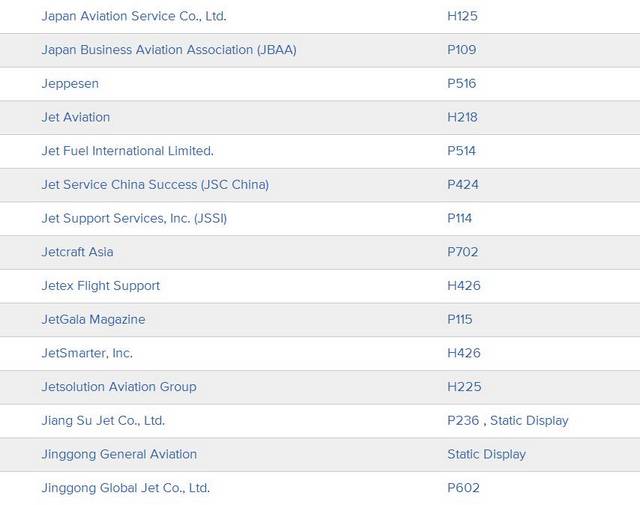640x505 pixels.
Task: Select Jinggong Global Jet Co., Ltd.
Action: tap(126, 488)
